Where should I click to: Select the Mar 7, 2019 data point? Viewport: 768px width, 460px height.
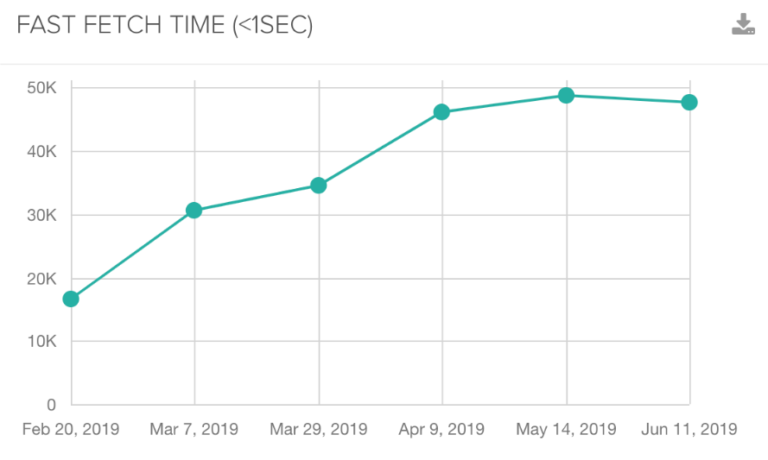coord(194,210)
